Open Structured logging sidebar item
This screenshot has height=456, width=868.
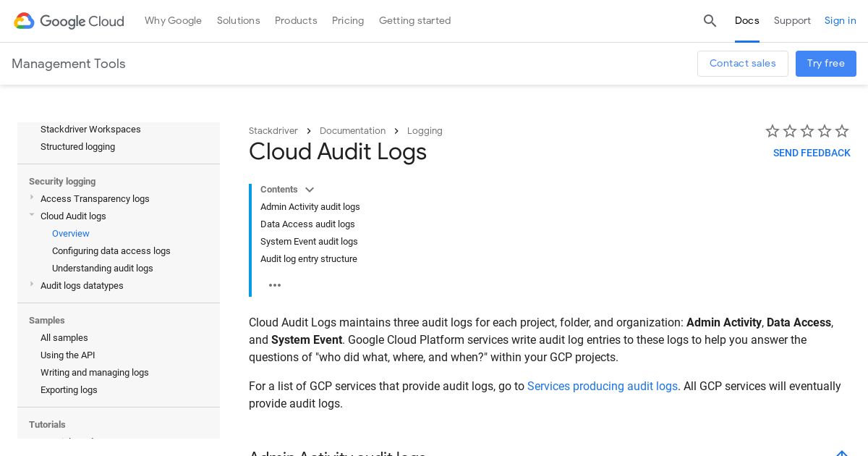pyautogui.click(x=77, y=147)
